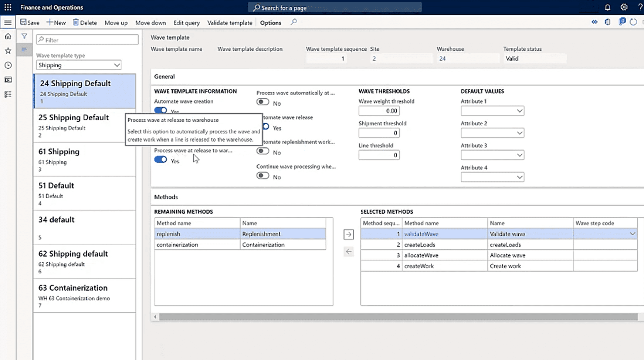Screen dimensions: 644x360
Task: Open Attribute 2 dropdown
Action: (x=492, y=133)
